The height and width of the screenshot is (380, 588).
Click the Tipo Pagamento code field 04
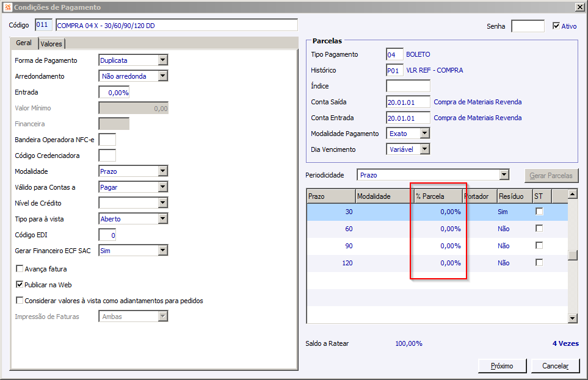pos(394,54)
